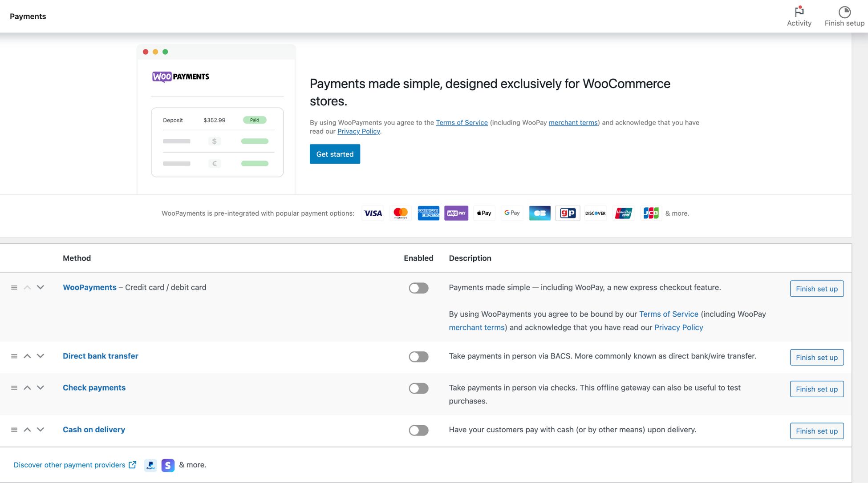Open the Check payments method link
Viewport: 868px width, 483px height.
click(x=94, y=387)
